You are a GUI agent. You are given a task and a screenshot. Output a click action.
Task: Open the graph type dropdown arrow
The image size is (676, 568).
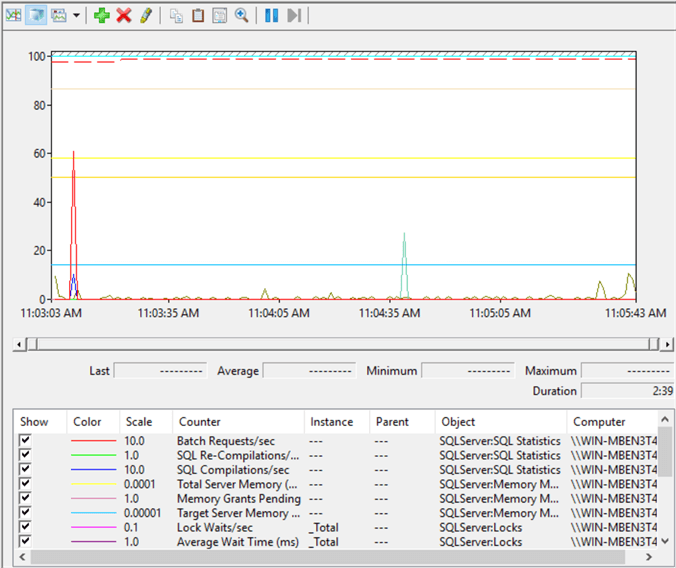(76, 16)
